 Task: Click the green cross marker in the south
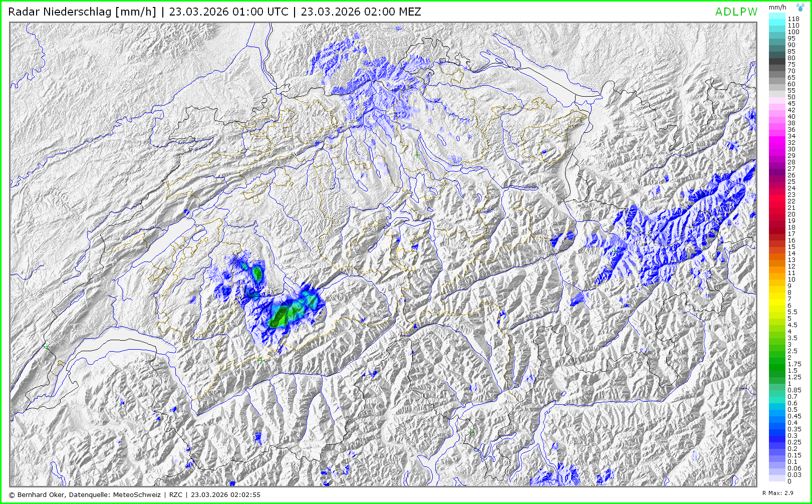470,431
